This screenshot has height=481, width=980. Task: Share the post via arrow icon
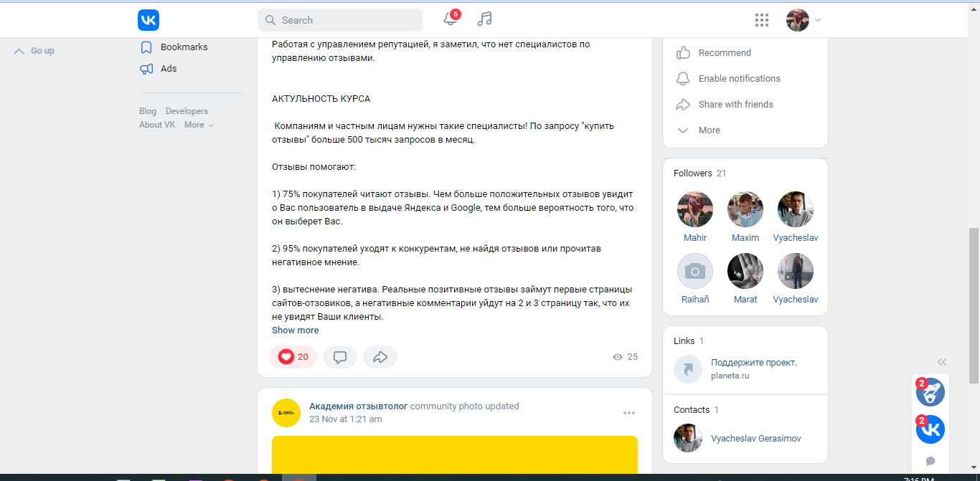tap(380, 357)
